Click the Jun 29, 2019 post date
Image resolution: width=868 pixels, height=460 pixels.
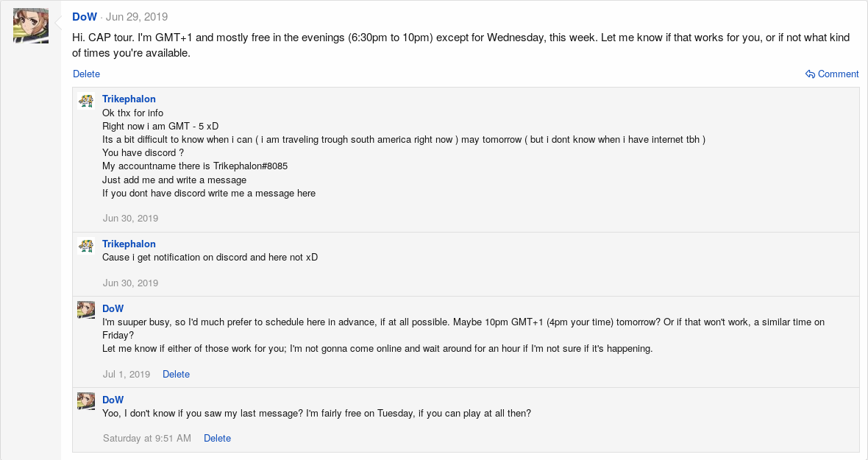(137, 17)
